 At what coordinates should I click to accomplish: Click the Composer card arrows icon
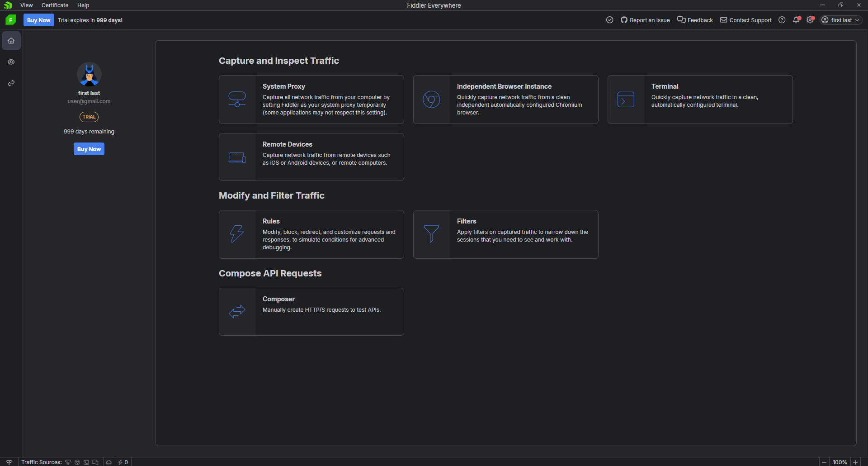pyautogui.click(x=237, y=311)
